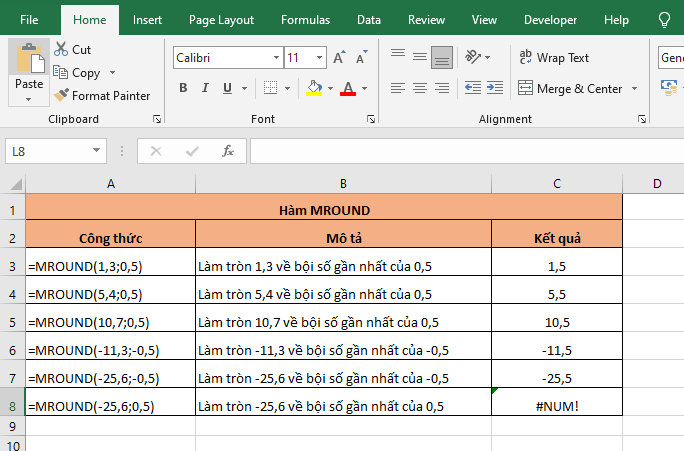
Task: Switch to the Developer tab
Action: click(x=550, y=20)
